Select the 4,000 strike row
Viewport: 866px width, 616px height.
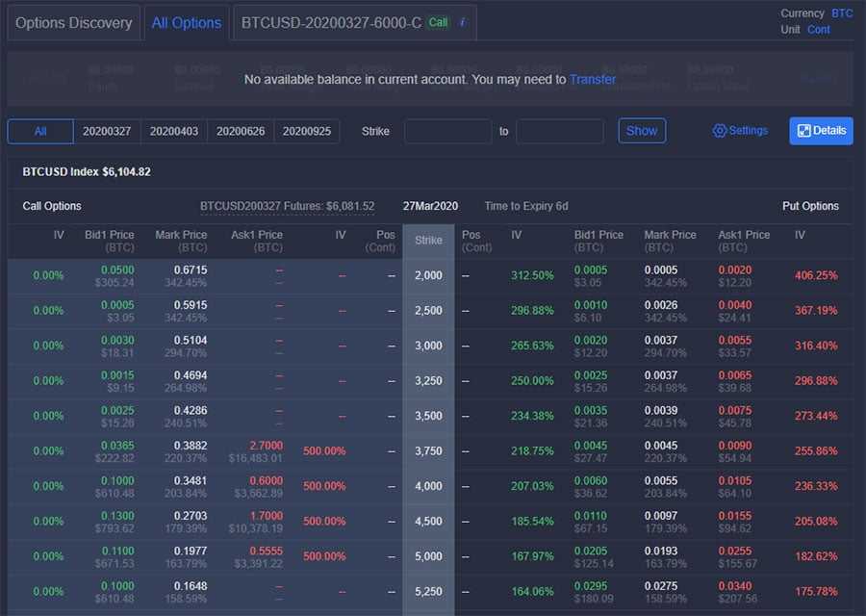(428, 486)
